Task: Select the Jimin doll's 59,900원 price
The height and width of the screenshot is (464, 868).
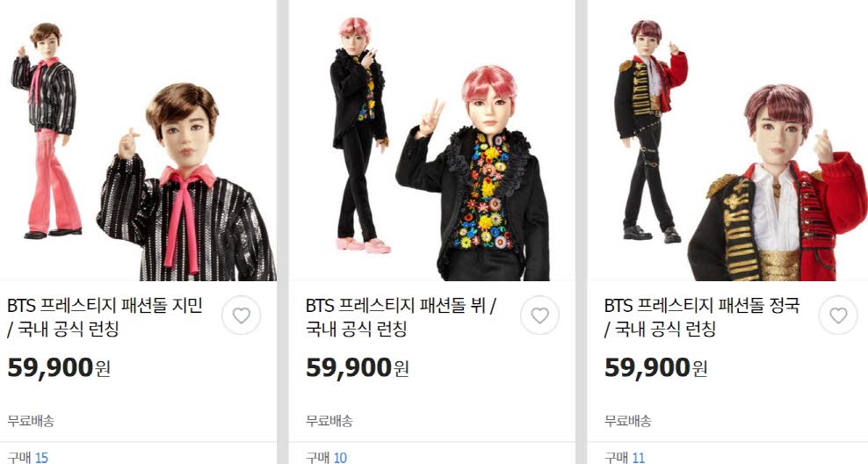Action: 59,367
